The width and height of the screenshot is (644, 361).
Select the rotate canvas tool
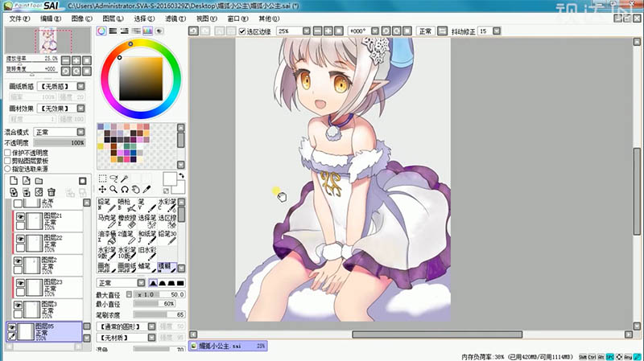[125, 189]
